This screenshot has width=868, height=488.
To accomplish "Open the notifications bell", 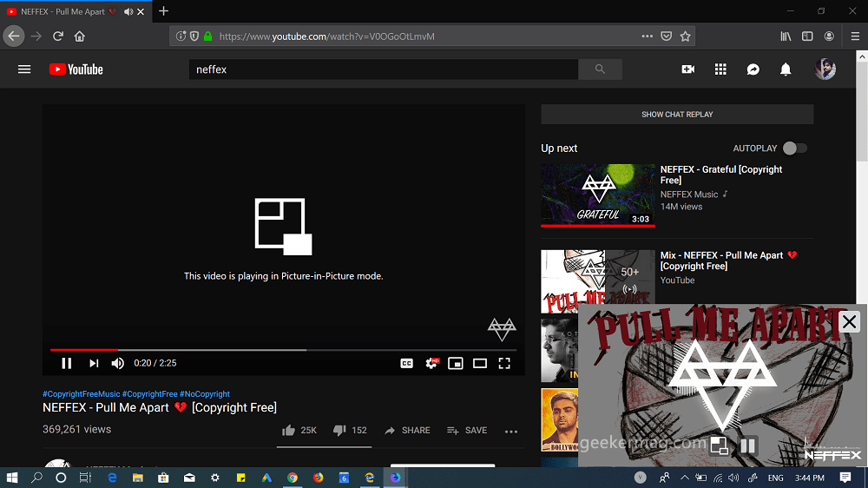I will click(786, 69).
